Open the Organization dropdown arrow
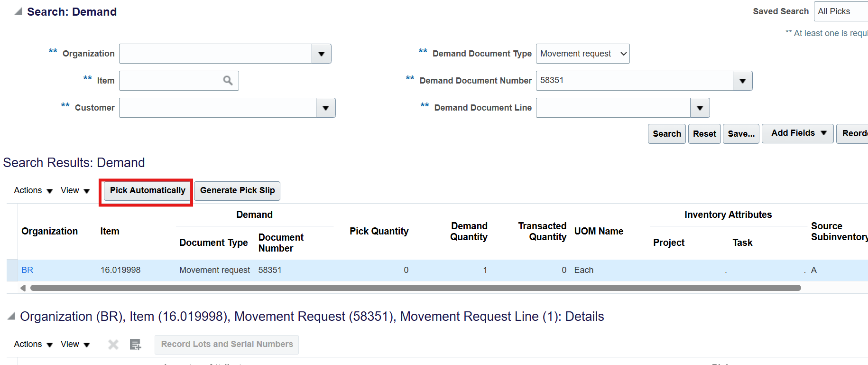Image resolution: width=868 pixels, height=365 pixels. coord(321,54)
